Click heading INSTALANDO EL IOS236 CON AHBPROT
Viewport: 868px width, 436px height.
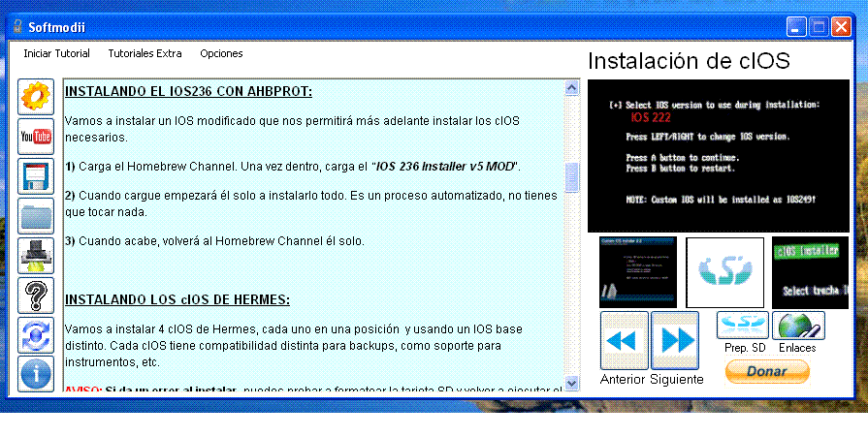tap(189, 91)
